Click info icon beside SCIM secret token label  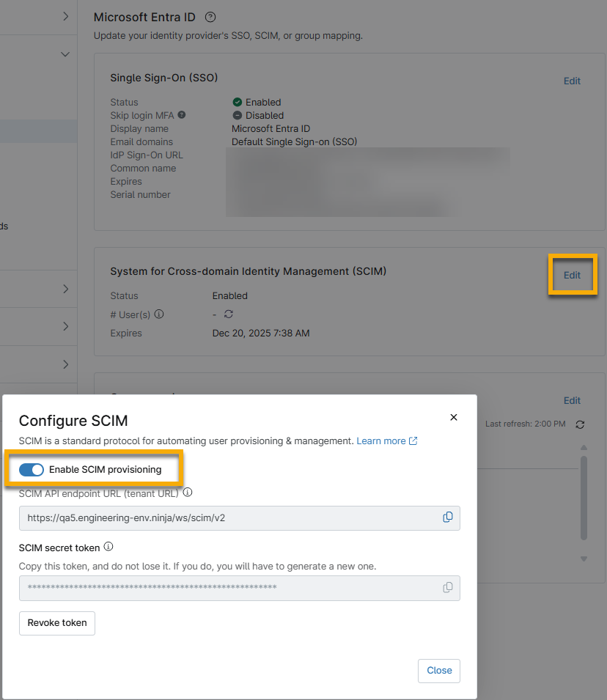109,547
